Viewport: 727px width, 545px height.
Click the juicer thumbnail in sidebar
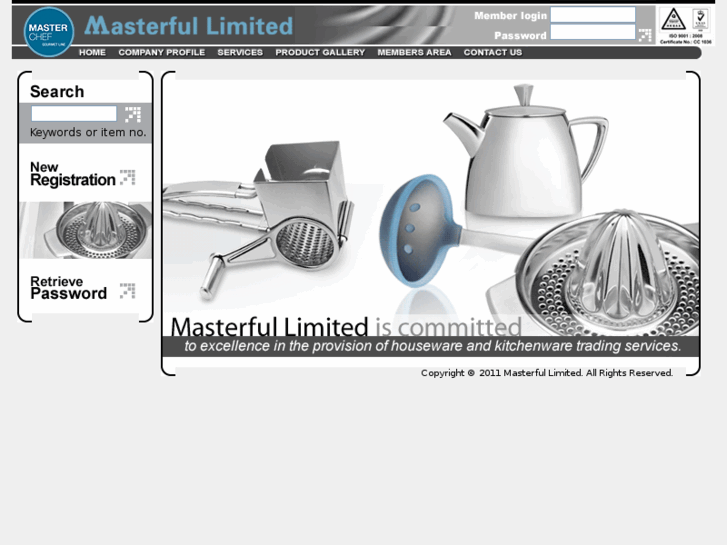click(86, 230)
